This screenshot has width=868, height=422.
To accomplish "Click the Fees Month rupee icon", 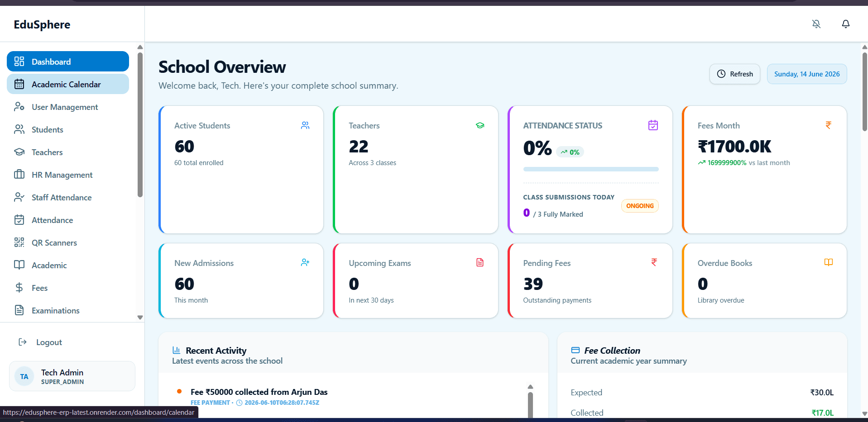I will (x=828, y=125).
